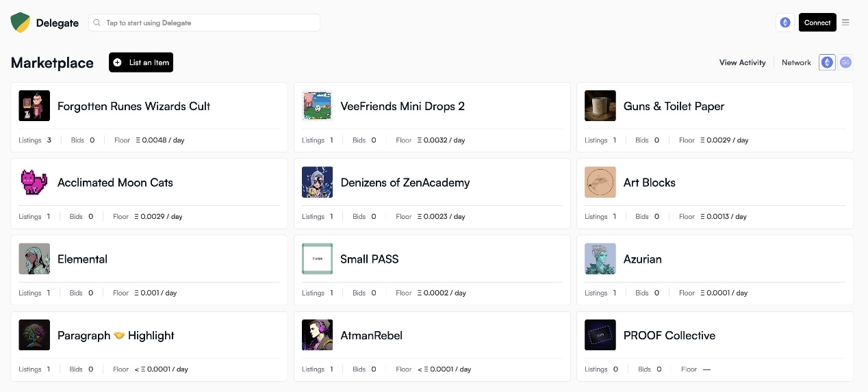The width and height of the screenshot is (868, 392).
Task: Select Denizens of ZenAcademy collection
Action: (432, 194)
